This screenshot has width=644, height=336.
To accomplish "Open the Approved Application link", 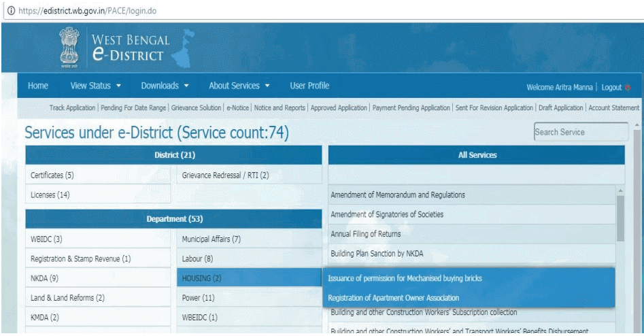I will point(339,107).
